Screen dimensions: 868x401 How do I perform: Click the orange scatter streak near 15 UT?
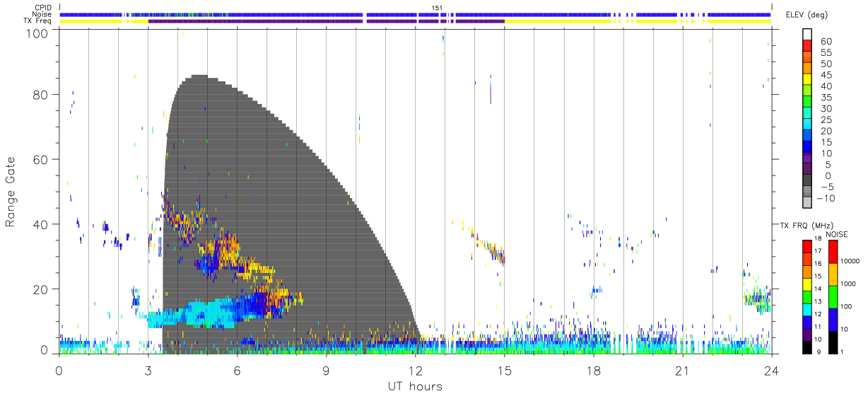point(489,248)
